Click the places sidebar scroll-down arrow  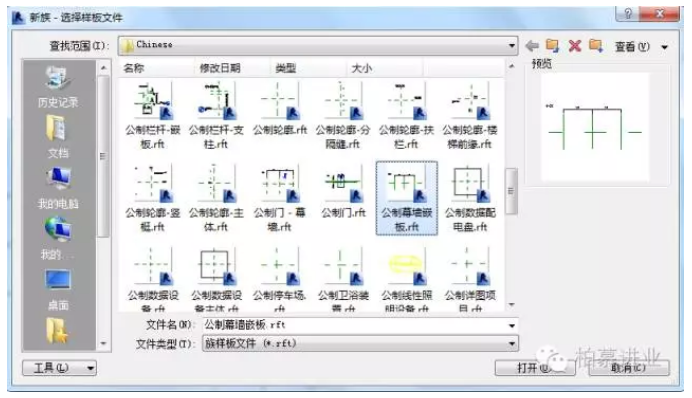tap(103, 343)
